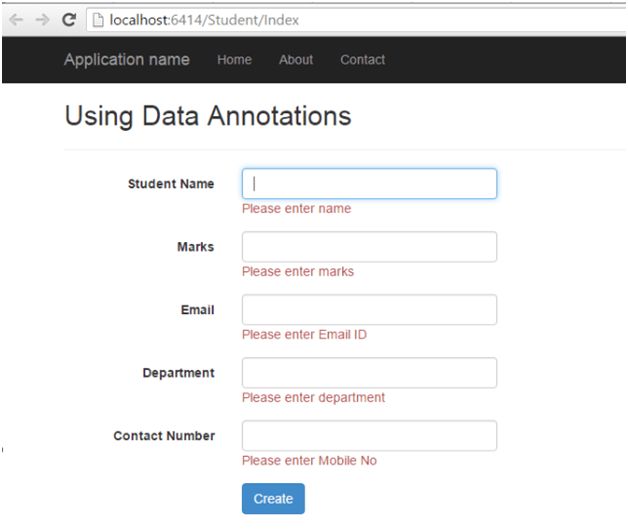The height and width of the screenshot is (529, 628).
Task: Open the About nav item
Action: tap(296, 60)
